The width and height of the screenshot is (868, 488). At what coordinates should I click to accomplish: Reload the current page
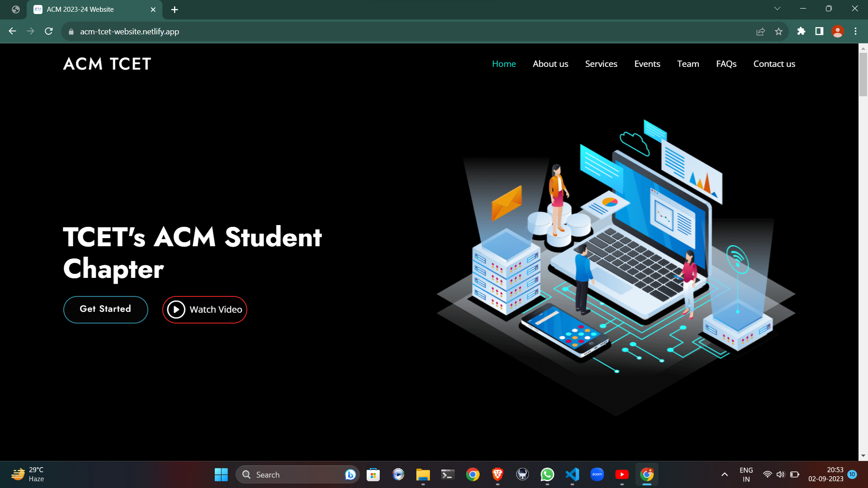click(48, 31)
